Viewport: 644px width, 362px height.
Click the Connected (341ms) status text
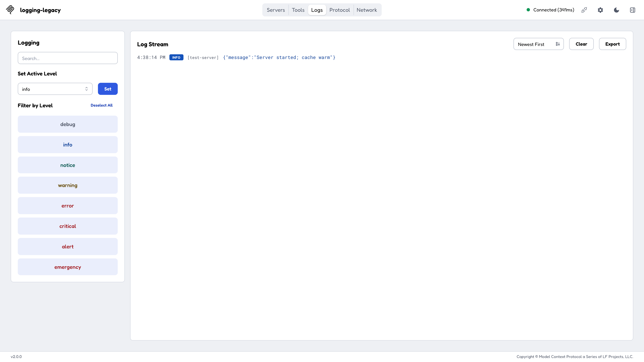pyautogui.click(x=554, y=10)
